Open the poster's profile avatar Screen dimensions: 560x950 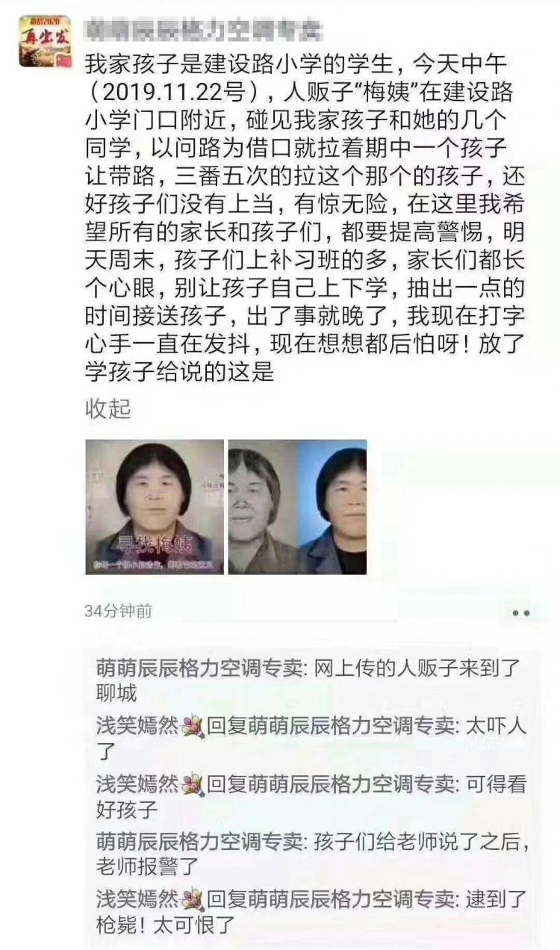(x=46, y=42)
